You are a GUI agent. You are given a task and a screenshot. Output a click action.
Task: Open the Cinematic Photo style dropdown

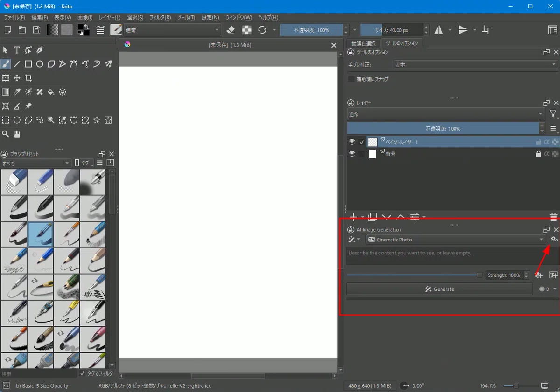455,240
